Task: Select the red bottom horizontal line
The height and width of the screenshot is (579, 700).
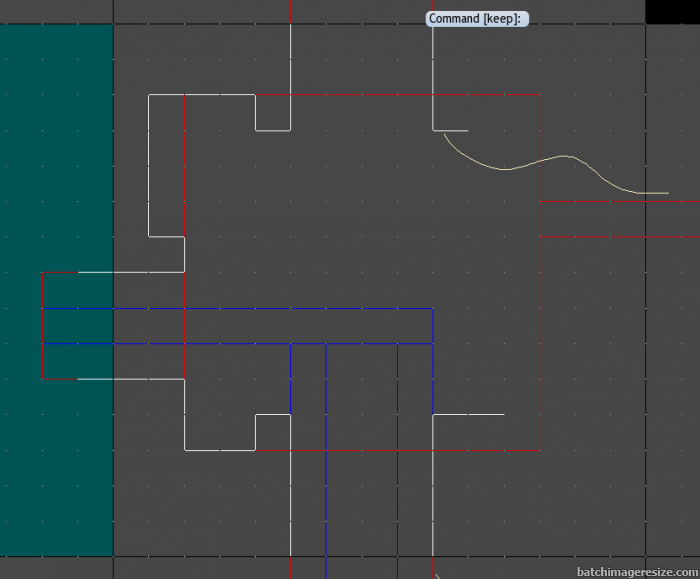Action: tap(400, 450)
